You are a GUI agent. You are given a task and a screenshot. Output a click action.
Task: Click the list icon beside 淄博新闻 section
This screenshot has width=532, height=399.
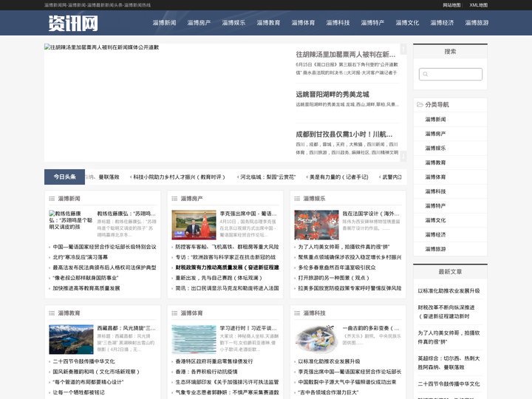click(52, 199)
